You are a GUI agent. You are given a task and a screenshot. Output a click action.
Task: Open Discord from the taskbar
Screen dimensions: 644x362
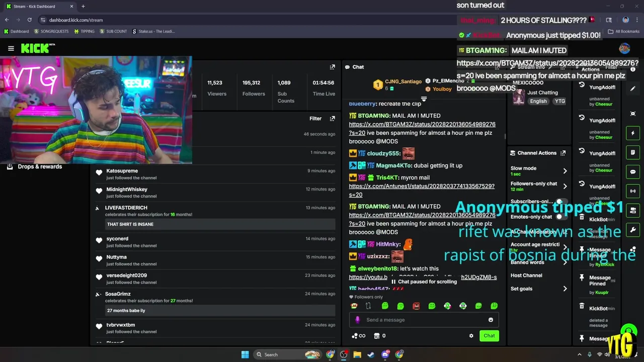385,354
